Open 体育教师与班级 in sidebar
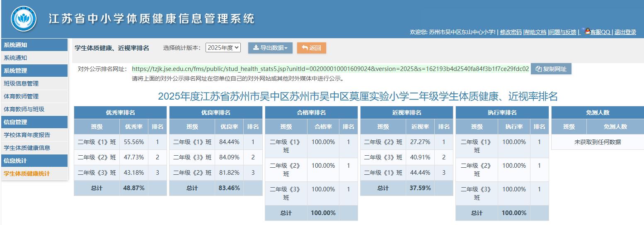This screenshot has height=225, width=644. point(34,109)
